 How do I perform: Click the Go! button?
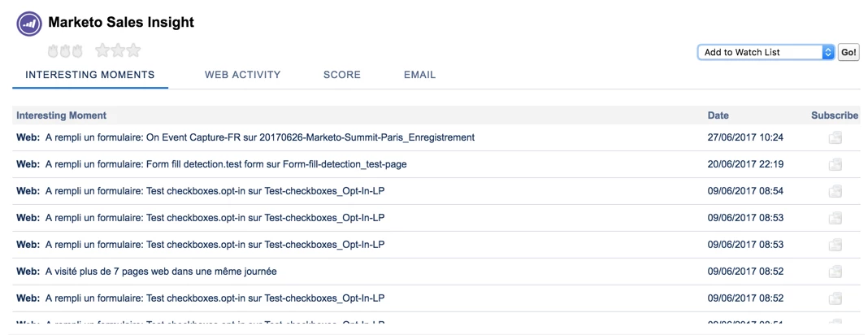(x=848, y=52)
